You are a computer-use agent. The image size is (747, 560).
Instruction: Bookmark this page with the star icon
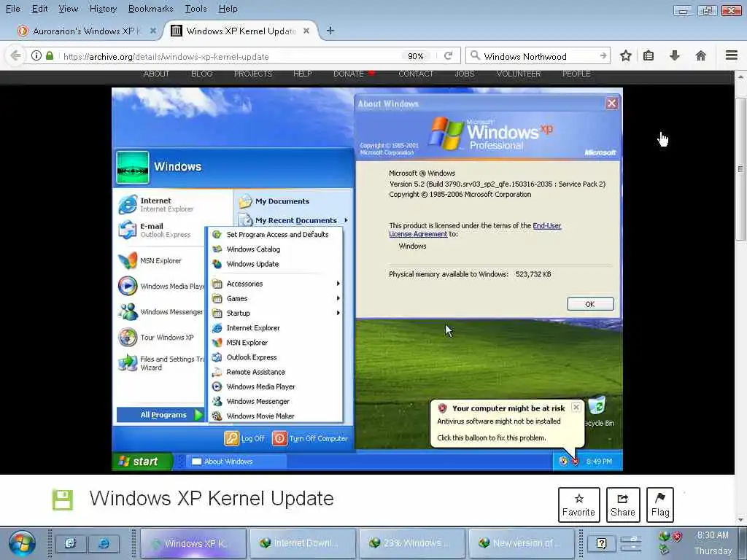625,55
